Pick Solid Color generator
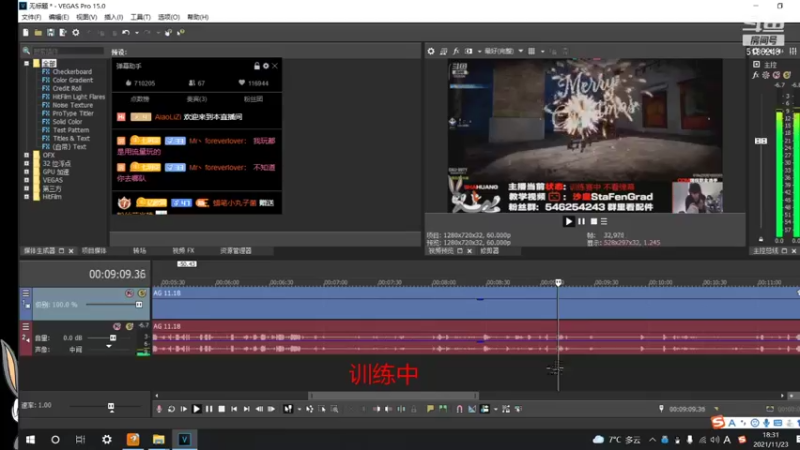Viewport: 800px width, 450px height. coord(67,121)
